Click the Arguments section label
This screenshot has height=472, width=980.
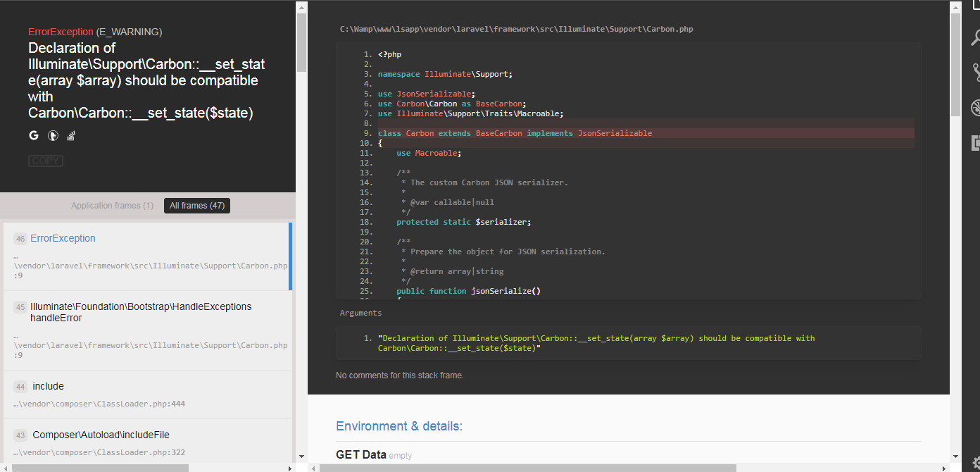tap(360, 313)
